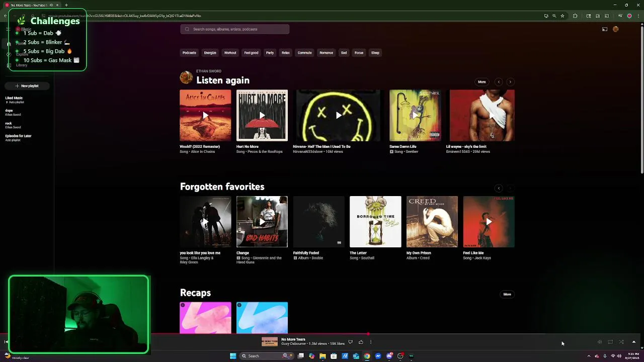Image resolution: width=644 pixels, height=362 pixels.
Task: Open Google Chrome taskbar icon
Action: click(x=367, y=356)
